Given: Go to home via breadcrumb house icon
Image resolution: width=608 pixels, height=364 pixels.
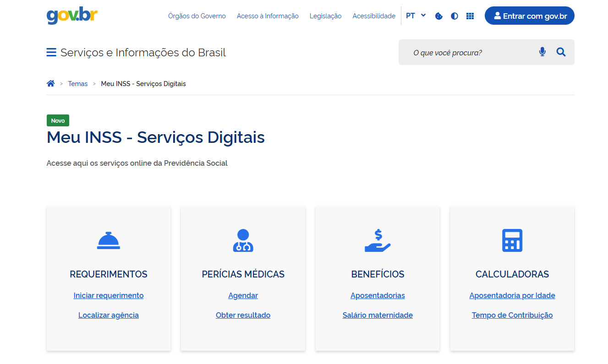Looking at the screenshot, I should pos(50,83).
